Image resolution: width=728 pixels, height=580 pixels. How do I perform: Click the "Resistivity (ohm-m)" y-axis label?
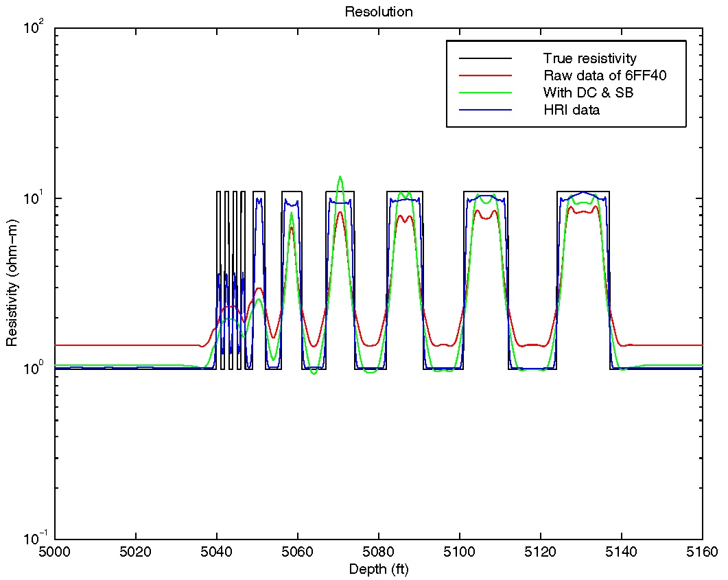click(x=12, y=283)
